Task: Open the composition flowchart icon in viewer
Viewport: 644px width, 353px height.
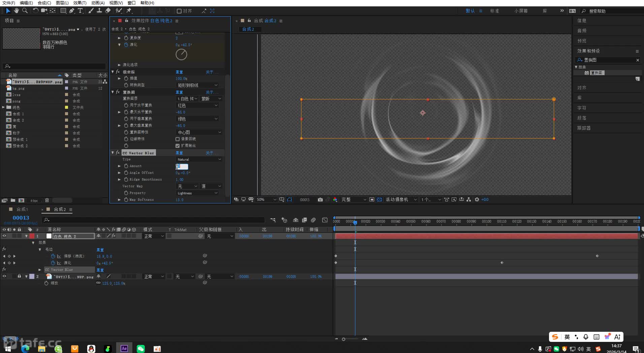Action: [x=469, y=200]
